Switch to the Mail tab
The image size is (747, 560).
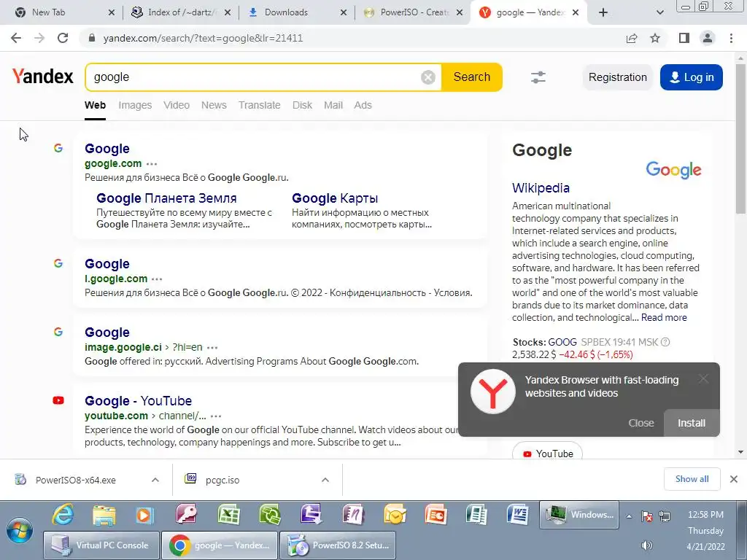coord(333,105)
